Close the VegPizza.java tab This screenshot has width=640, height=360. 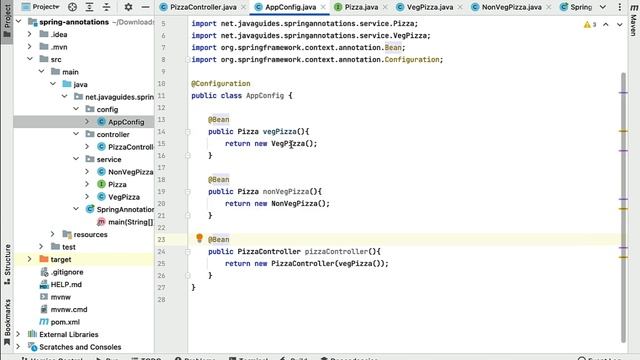point(460,7)
